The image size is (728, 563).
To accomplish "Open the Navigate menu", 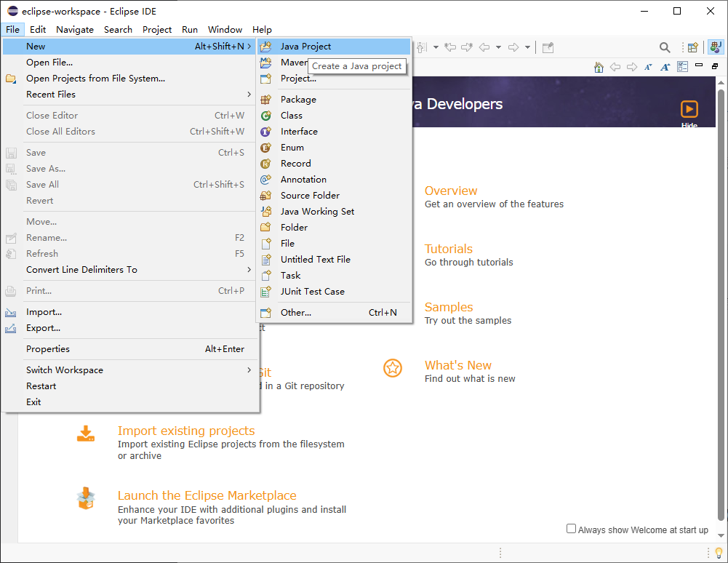I will pyautogui.click(x=75, y=29).
